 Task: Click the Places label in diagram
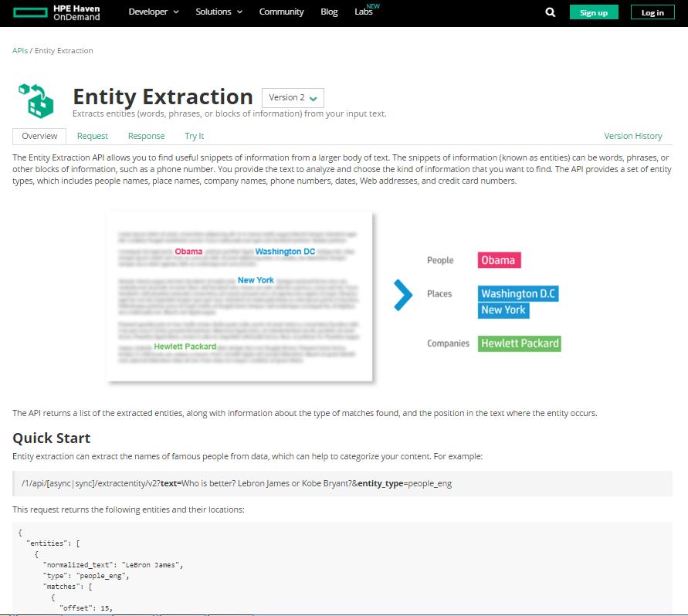tap(439, 293)
